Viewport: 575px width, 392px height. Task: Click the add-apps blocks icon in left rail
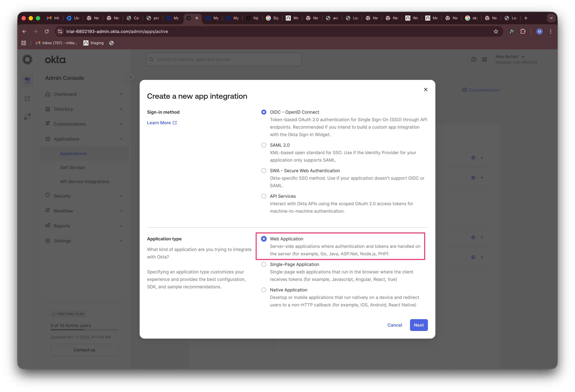click(x=27, y=99)
